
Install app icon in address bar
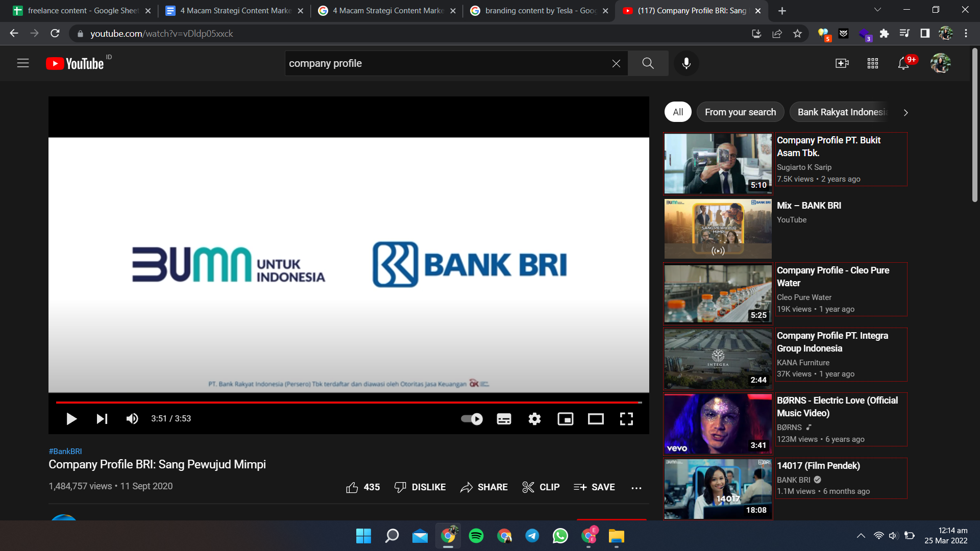point(756,34)
